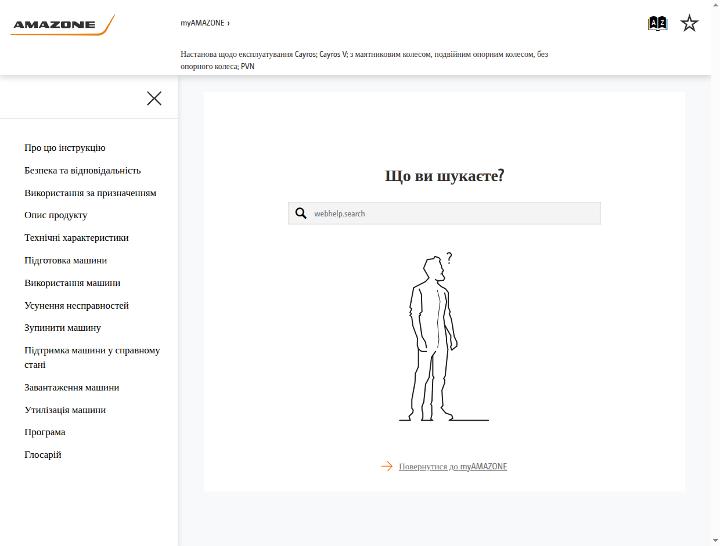Open Безпека та відповідальність chapter
This screenshot has width=720, height=546.
tap(83, 170)
